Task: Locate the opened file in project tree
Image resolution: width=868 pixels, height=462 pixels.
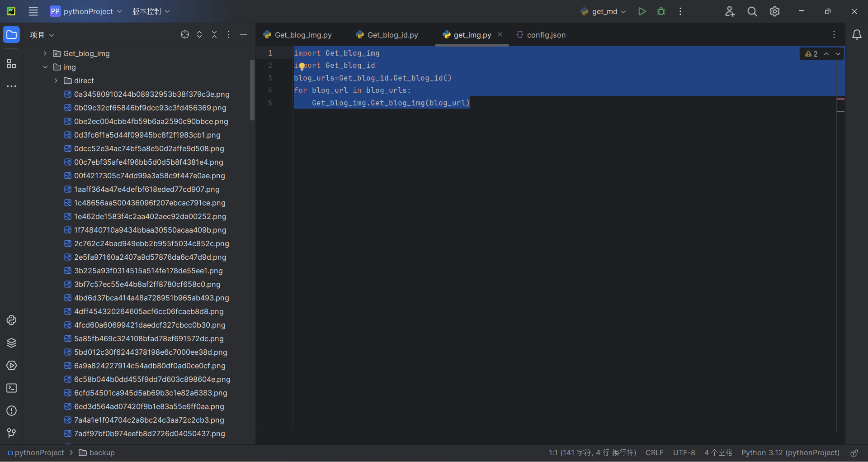Action: (185, 35)
